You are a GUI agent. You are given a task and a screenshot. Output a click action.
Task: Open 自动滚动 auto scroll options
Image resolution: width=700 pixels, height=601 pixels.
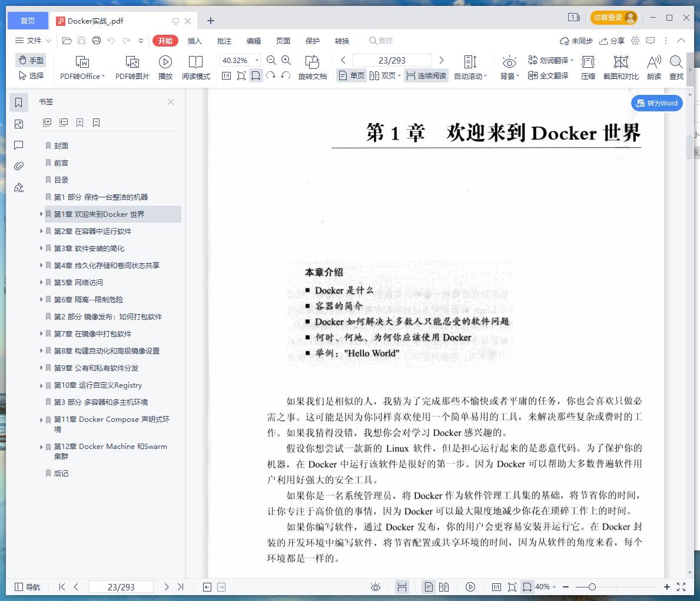click(x=470, y=68)
